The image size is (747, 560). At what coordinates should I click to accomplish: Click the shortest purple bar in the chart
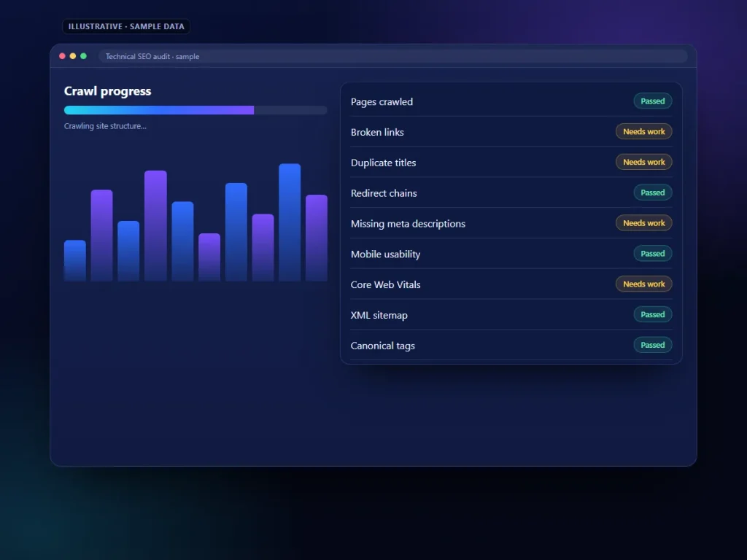coord(209,257)
